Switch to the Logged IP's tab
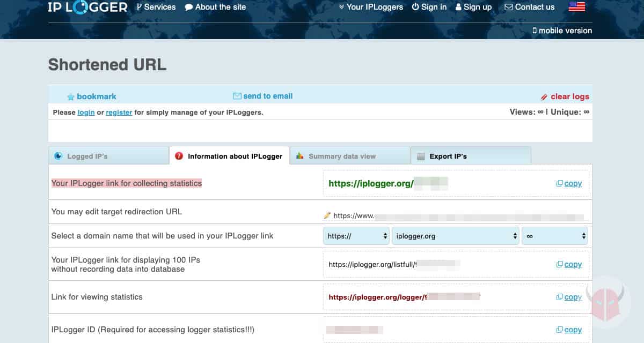The height and width of the screenshot is (343, 644). pyautogui.click(x=108, y=155)
